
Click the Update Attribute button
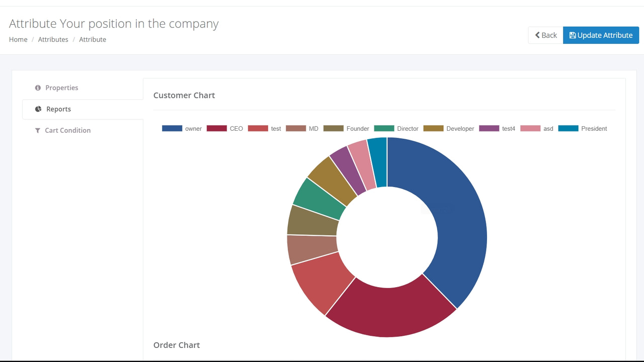pos(601,35)
